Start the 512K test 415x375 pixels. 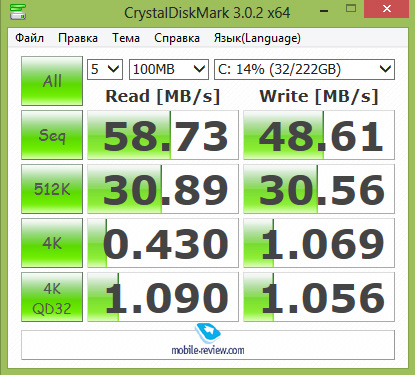pyautogui.click(x=52, y=189)
